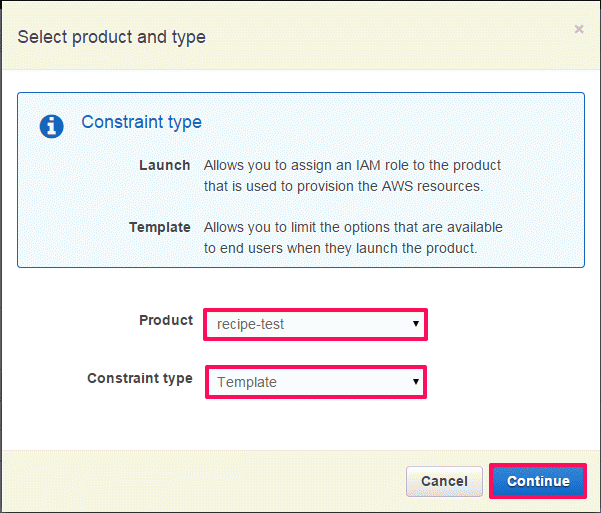Click the bold Template term in info panel
This screenshot has height=513, width=601.
tap(160, 227)
